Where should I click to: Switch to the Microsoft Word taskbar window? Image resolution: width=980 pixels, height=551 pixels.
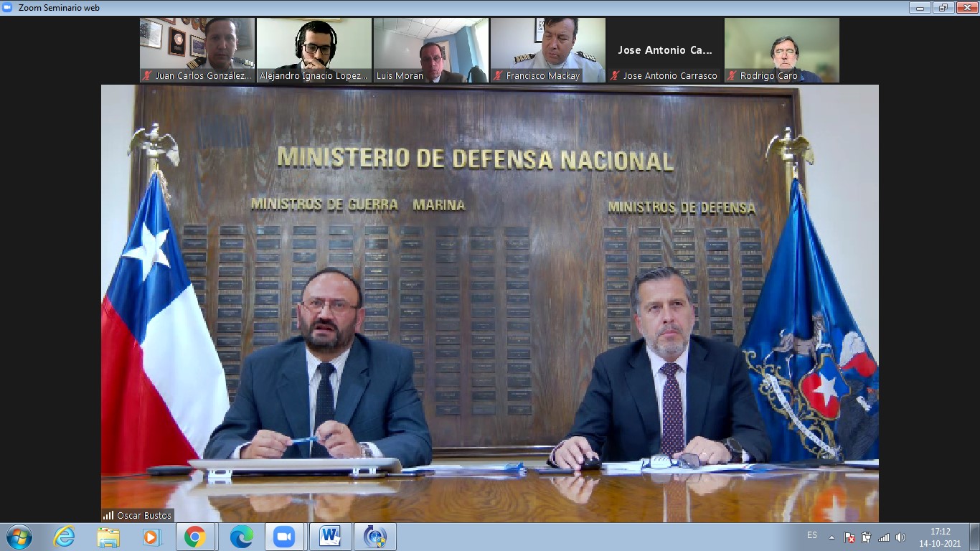330,537
